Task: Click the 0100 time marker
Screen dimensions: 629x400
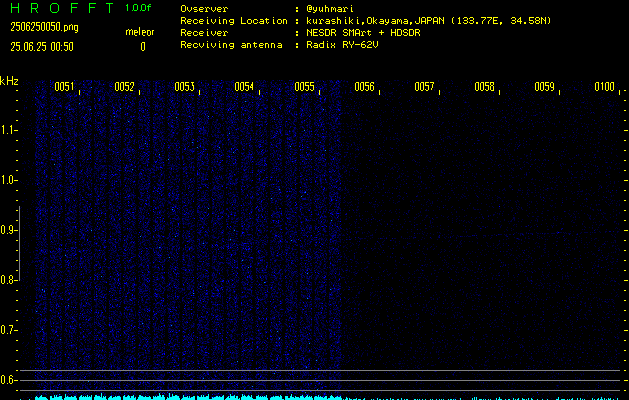Action: [605, 87]
